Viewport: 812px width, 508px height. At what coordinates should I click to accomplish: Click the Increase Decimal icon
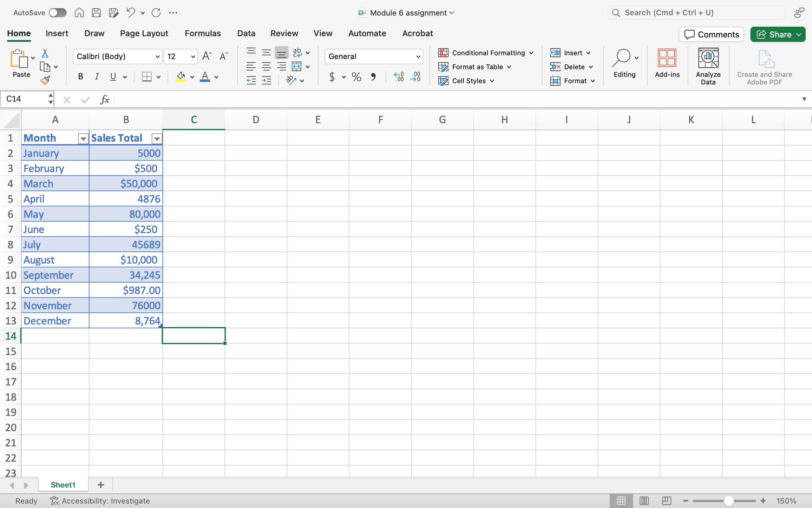[x=399, y=77]
